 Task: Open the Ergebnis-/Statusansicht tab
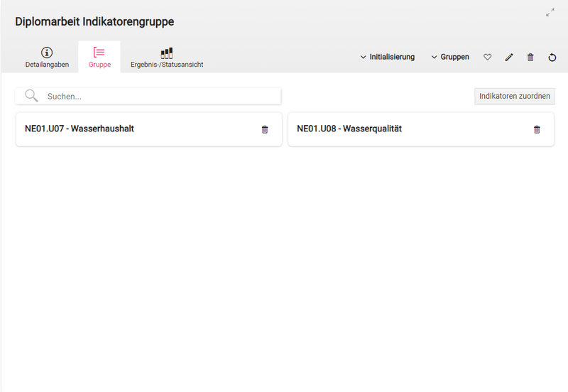click(x=167, y=64)
